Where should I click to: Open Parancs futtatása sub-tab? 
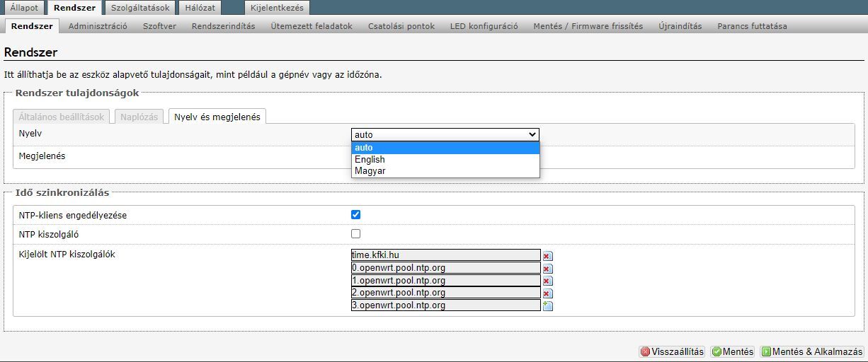tap(752, 26)
